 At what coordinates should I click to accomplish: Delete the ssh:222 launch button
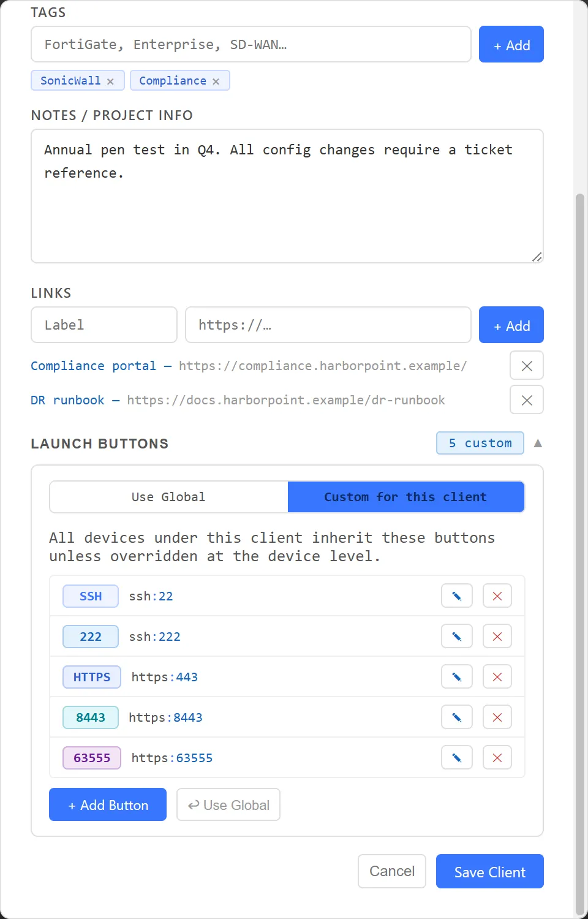click(x=497, y=637)
